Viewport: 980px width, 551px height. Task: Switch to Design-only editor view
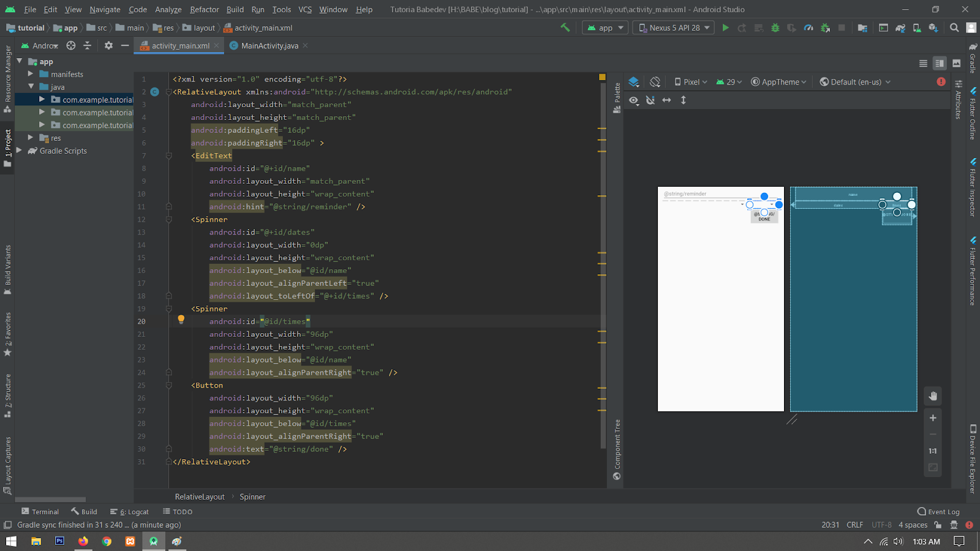957,64
